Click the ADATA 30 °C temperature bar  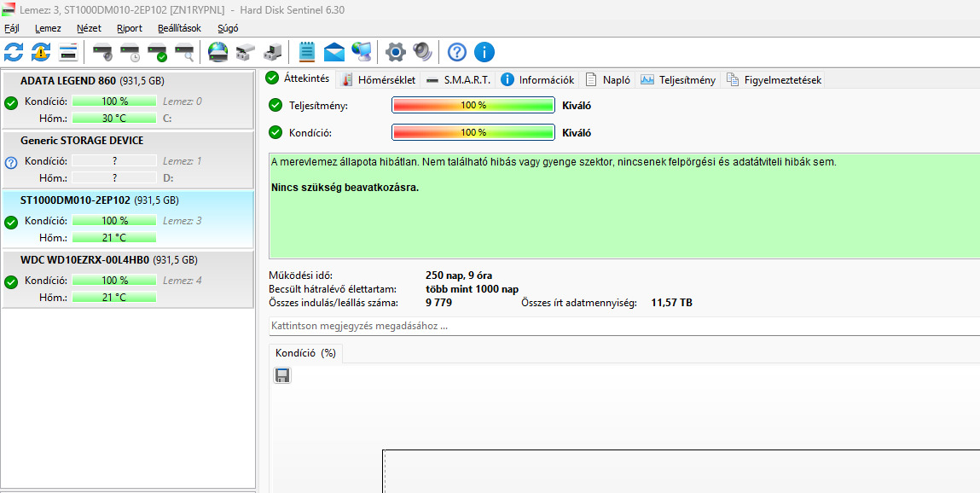[x=114, y=118]
